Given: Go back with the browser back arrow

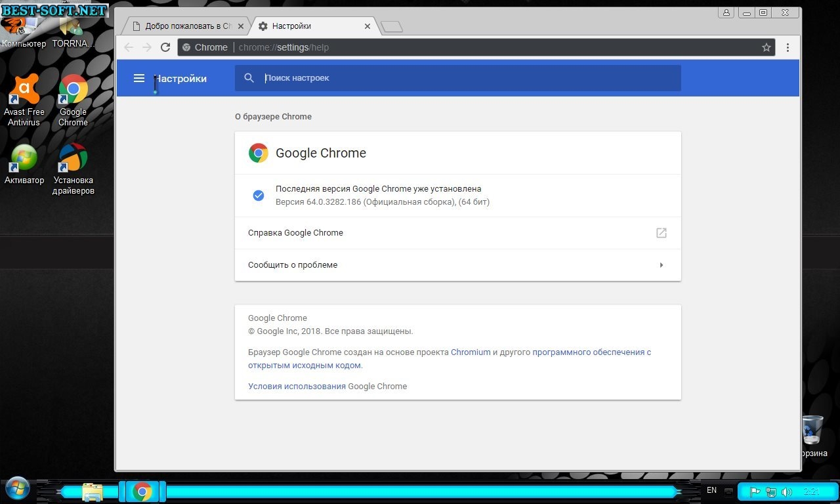Looking at the screenshot, I should [129, 47].
